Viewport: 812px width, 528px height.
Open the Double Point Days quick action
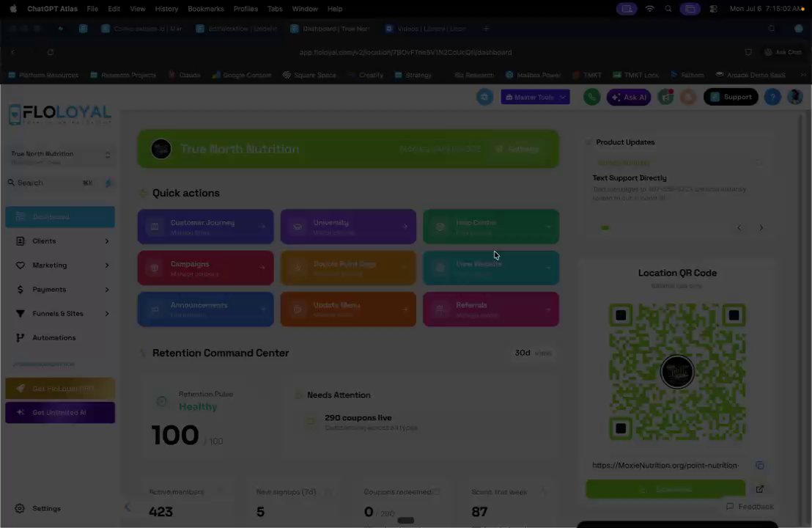pos(348,268)
